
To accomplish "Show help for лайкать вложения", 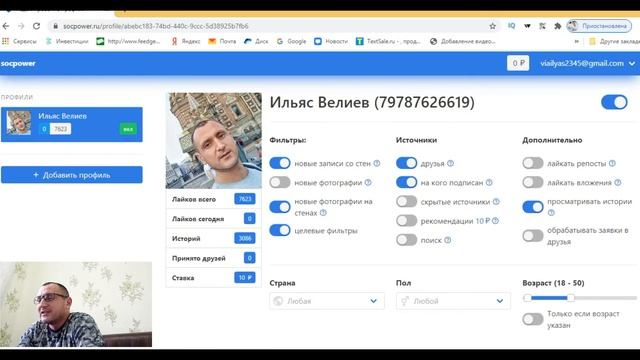I will (x=618, y=182).
